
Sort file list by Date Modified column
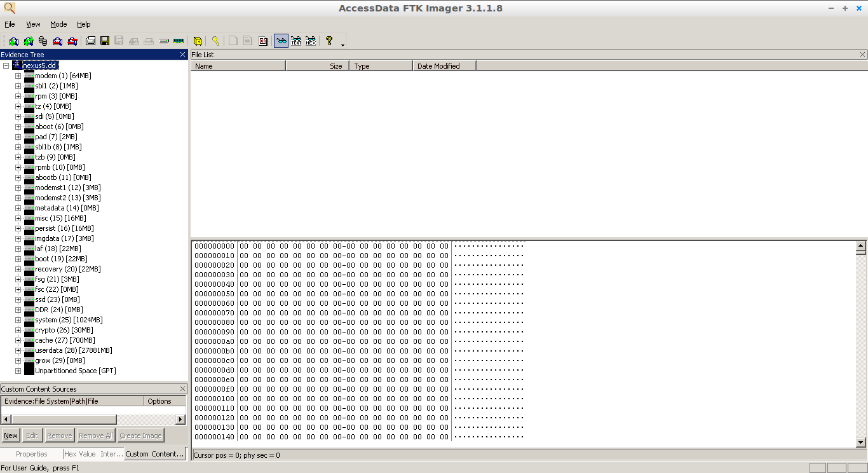(x=444, y=66)
